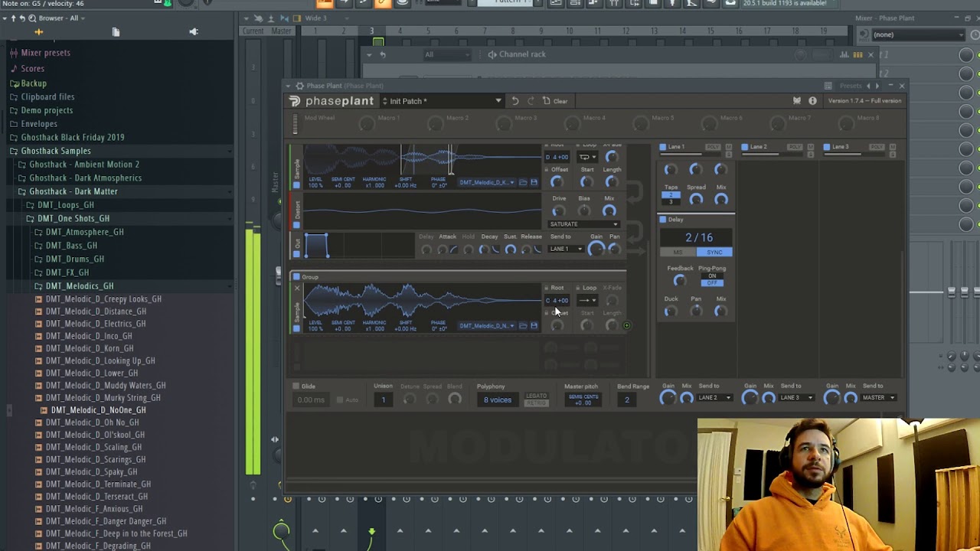Toggle Lane 1 POLY button
This screenshot has width=980, height=551.
[713, 147]
